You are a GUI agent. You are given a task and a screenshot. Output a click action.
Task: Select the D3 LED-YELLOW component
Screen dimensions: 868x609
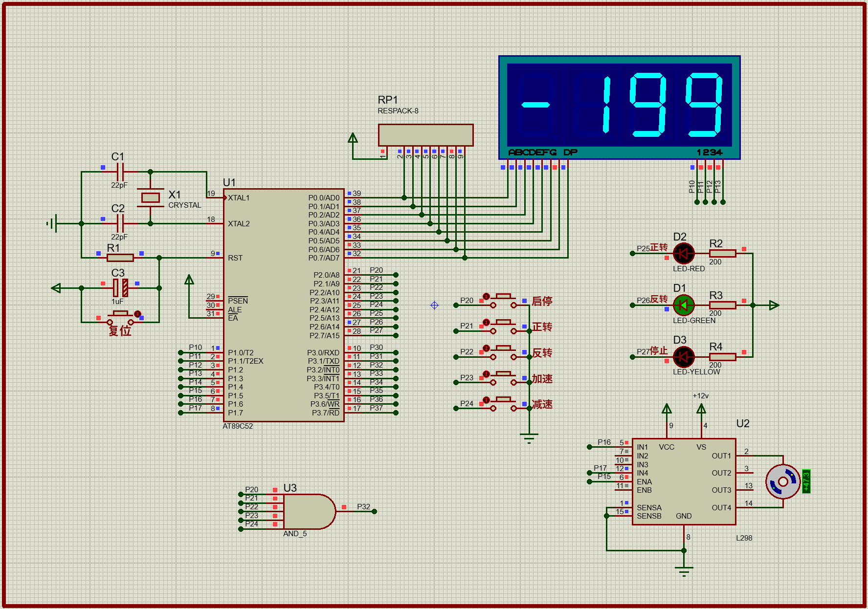(x=684, y=357)
